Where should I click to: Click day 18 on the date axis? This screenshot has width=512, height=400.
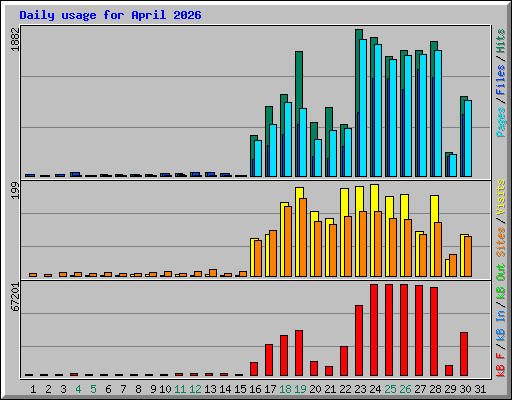(x=285, y=389)
